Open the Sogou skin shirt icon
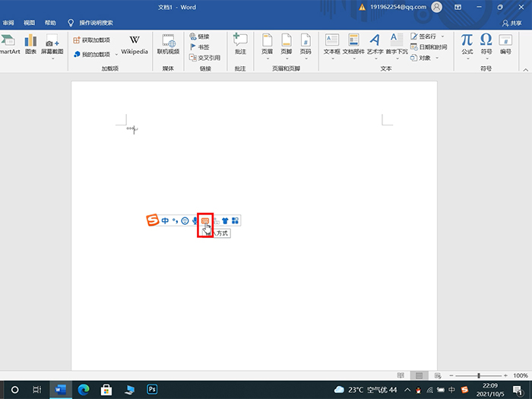Screen dimensions: 532x399 tap(225, 221)
